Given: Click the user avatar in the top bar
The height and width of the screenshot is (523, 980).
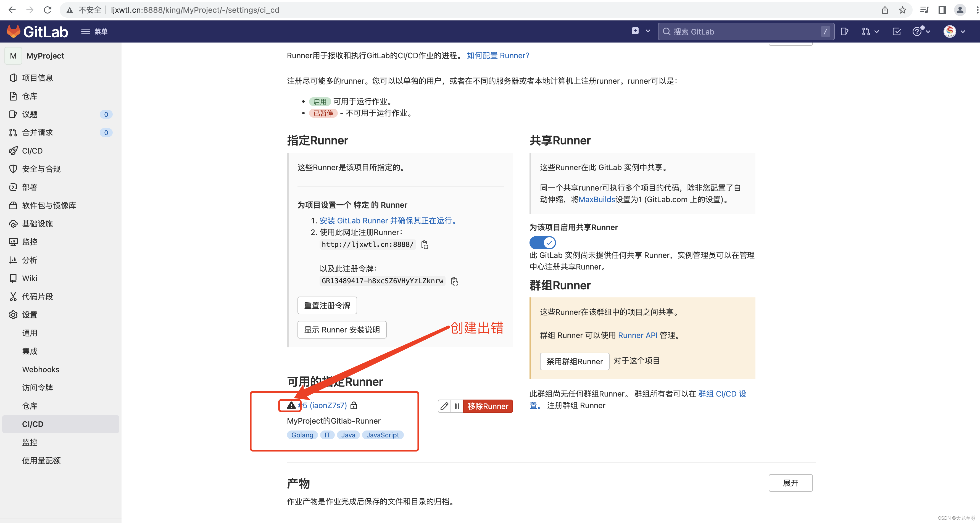Looking at the screenshot, I should coord(950,31).
